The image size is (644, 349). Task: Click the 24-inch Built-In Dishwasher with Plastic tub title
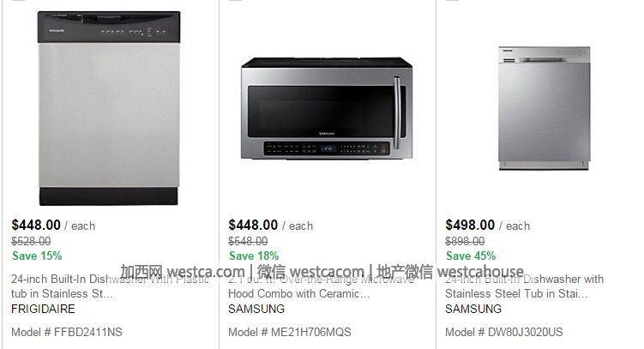tap(110, 286)
